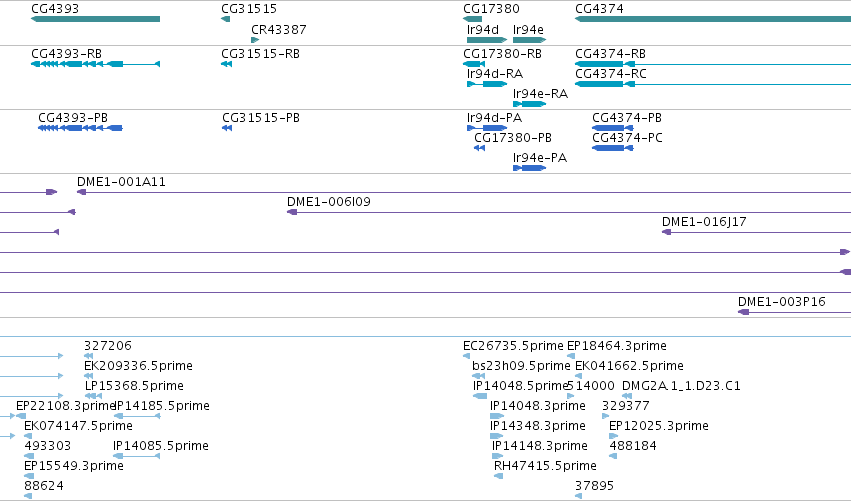Image resolution: width=851 pixels, height=501 pixels.
Task: Click BAC clone DME1-001A11
Action: point(121,182)
